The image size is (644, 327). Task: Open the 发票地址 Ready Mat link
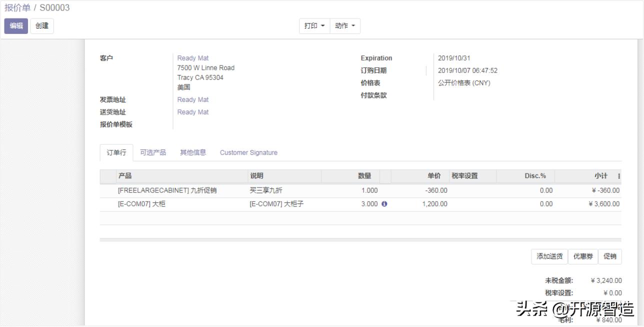[x=193, y=99]
